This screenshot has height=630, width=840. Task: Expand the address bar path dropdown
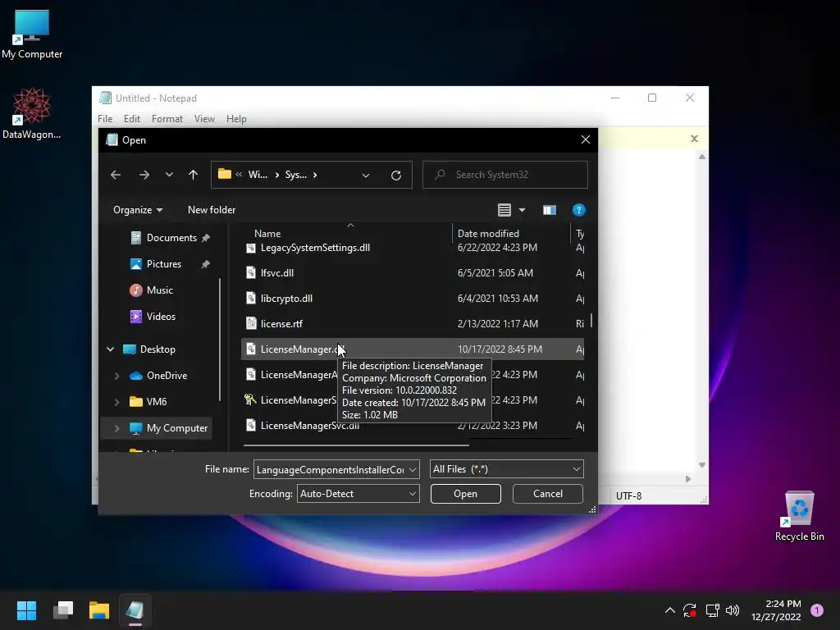[365, 176]
